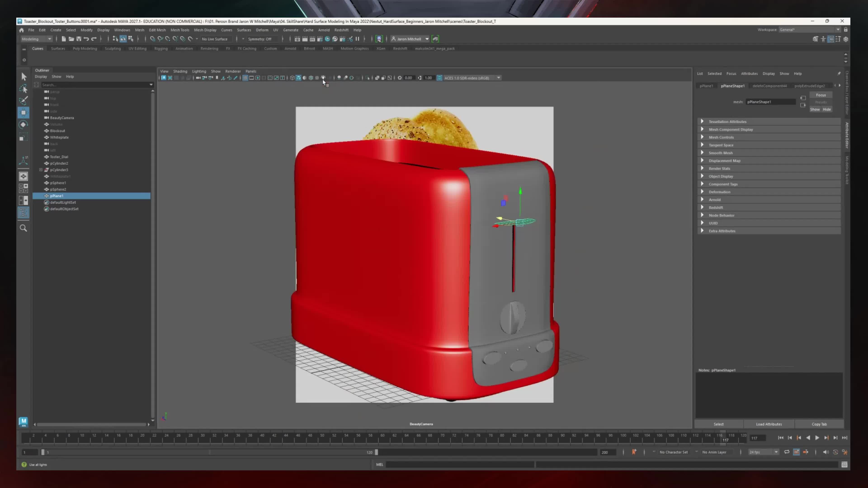
Task: Click the Redo icon in the status line
Action: click(x=94, y=39)
